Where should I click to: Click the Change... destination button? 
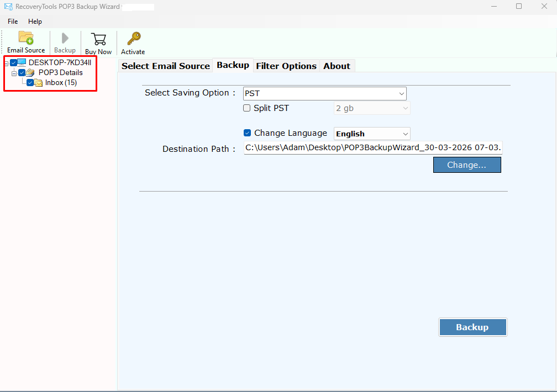467,165
